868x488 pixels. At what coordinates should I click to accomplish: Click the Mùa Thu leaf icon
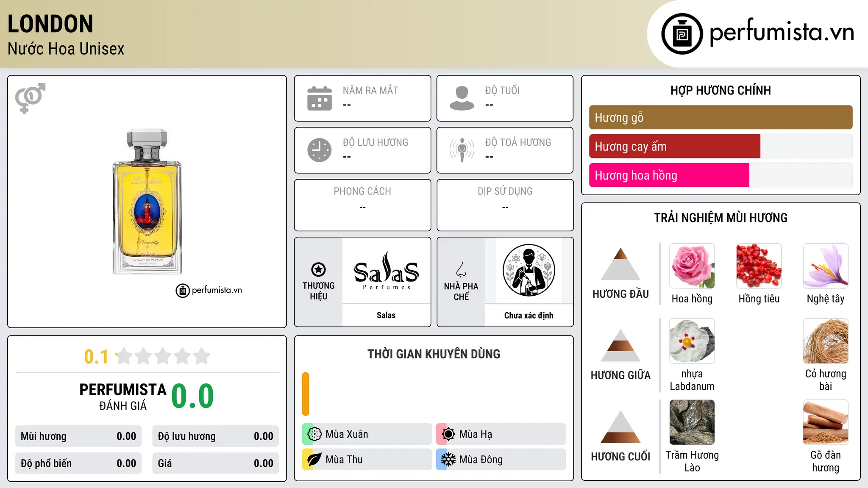(314, 460)
